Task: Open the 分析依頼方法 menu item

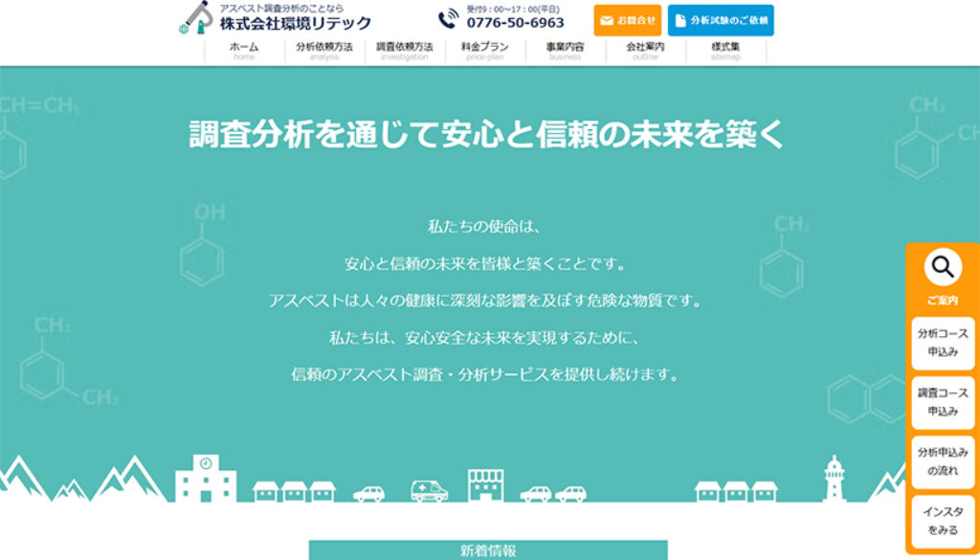Action: pos(324,52)
